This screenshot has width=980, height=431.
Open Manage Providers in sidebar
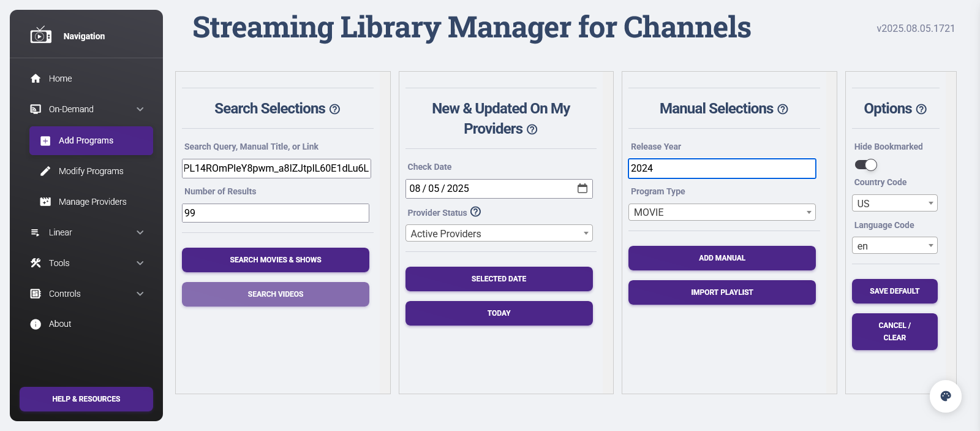(92, 202)
